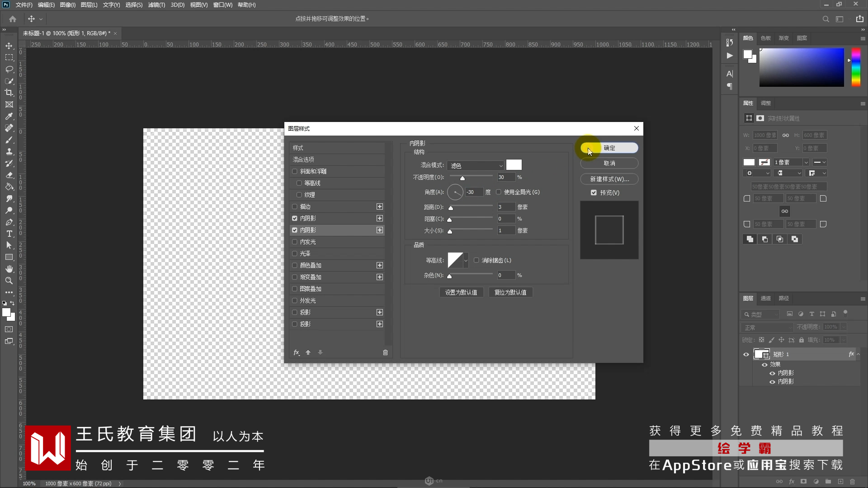Click the trash icon in layer style dialog
Image resolution: width=868 pixels, height=488 pixels.
click(385, 352)
